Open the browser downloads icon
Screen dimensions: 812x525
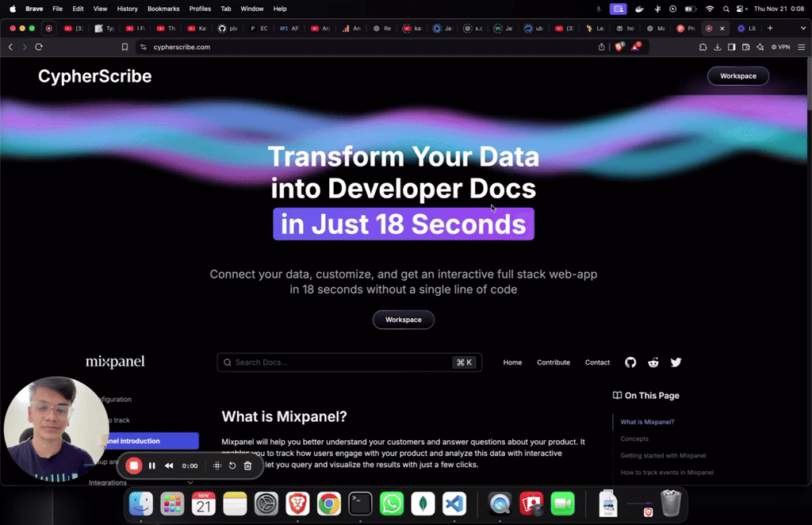717,47
